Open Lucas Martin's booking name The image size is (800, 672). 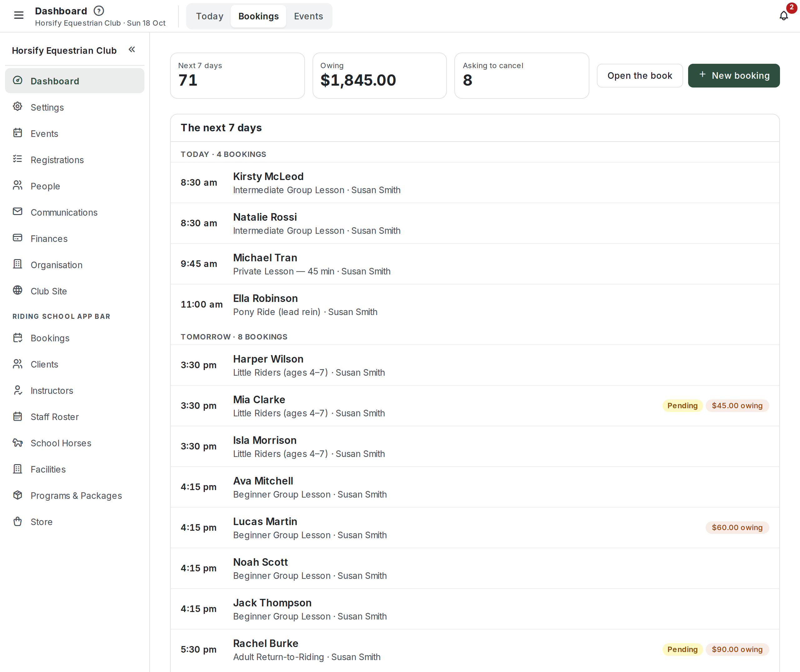point(265,522)
